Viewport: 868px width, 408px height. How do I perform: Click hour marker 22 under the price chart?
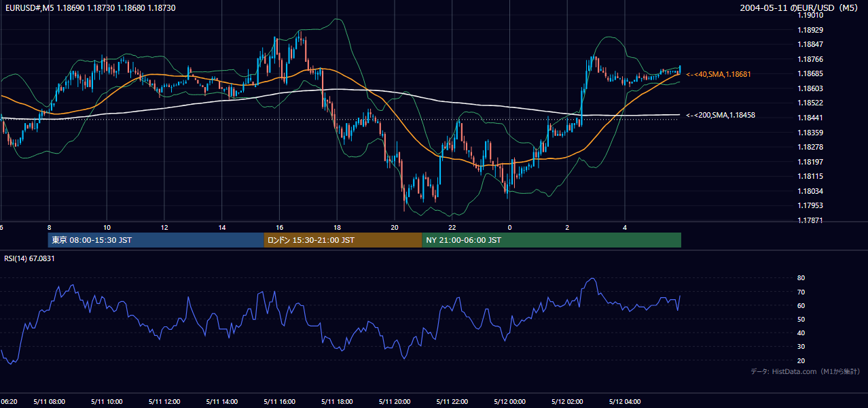pos(452,227)
